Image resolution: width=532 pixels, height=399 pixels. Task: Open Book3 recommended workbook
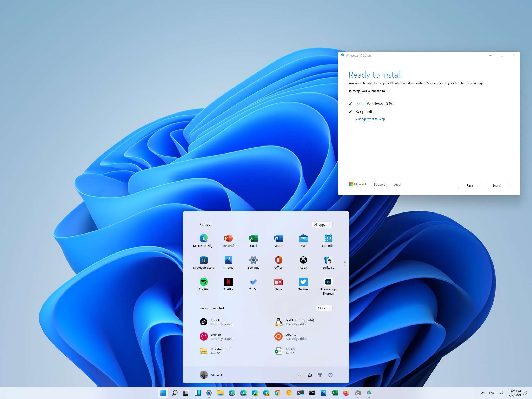285,351
